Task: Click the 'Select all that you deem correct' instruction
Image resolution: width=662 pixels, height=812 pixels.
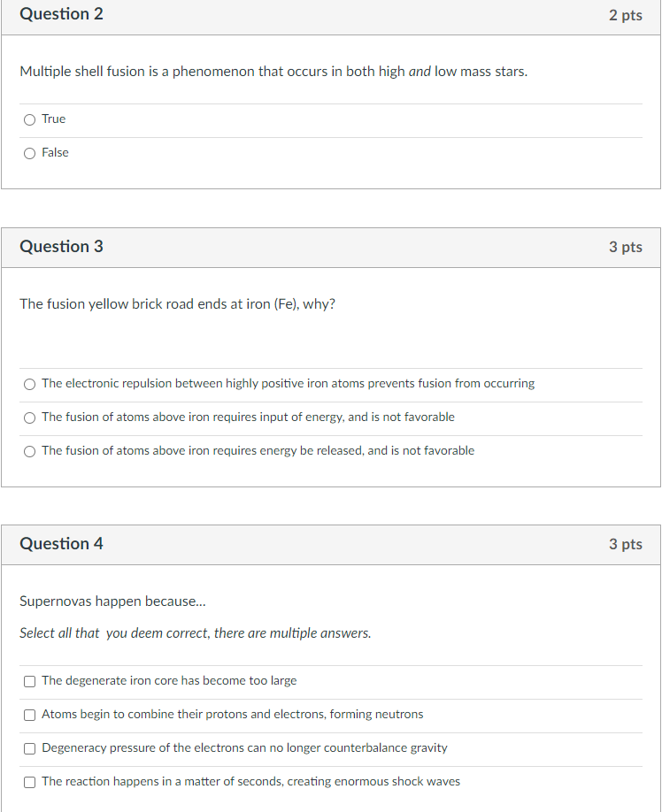Action: (x=195, y=632)
